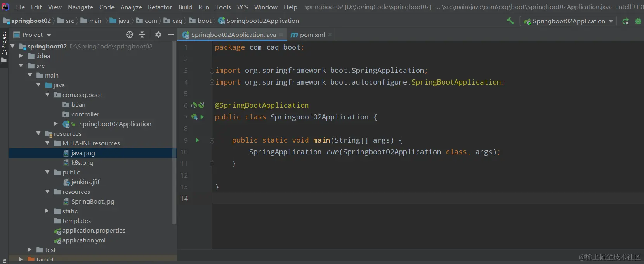The height and width of the screenshot is (264, 644).
Task: Open the Tools menu
Action: point(223,7)
